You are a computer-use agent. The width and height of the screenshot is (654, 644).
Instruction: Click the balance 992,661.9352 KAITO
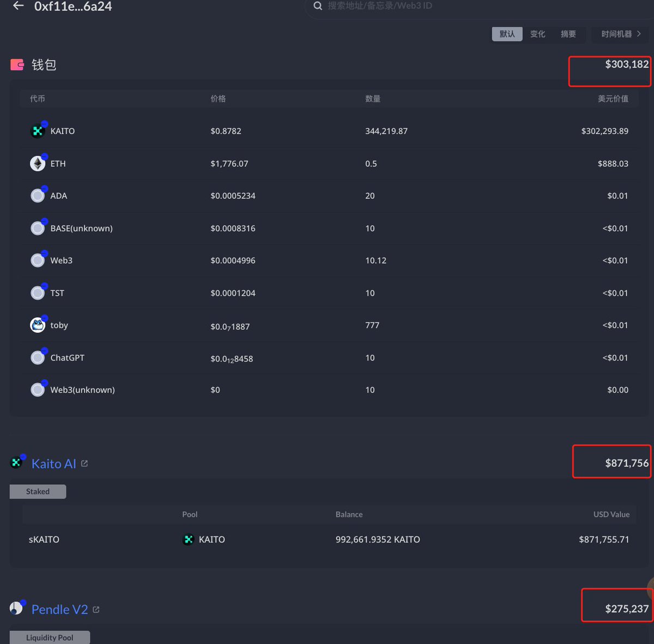(378, 539)
